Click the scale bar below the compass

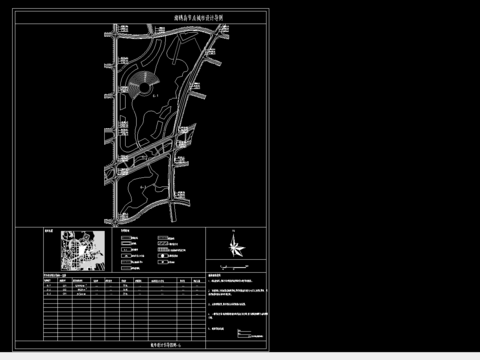click(235, 267)
